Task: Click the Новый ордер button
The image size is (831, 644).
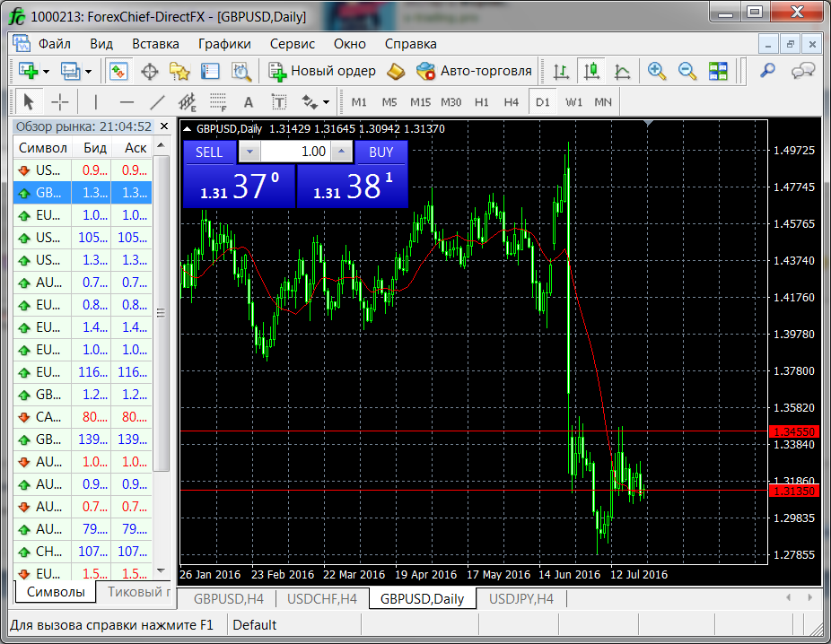Action: tap(321, 71)
